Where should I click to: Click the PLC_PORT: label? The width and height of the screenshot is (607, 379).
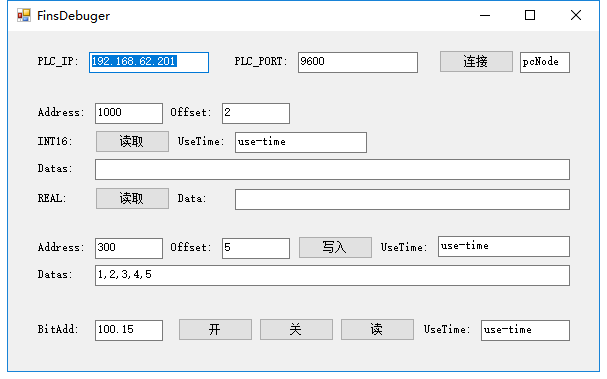click(x=261, y=62)
